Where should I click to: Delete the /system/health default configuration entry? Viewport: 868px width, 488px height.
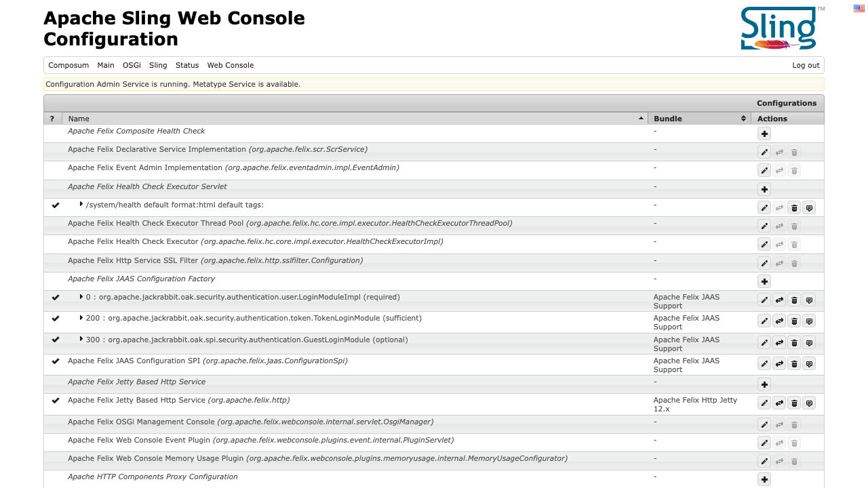click(x=794, y=207)
